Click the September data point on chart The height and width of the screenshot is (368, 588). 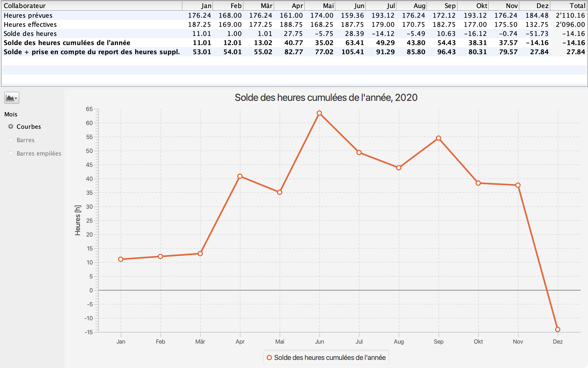coord(438,138)
